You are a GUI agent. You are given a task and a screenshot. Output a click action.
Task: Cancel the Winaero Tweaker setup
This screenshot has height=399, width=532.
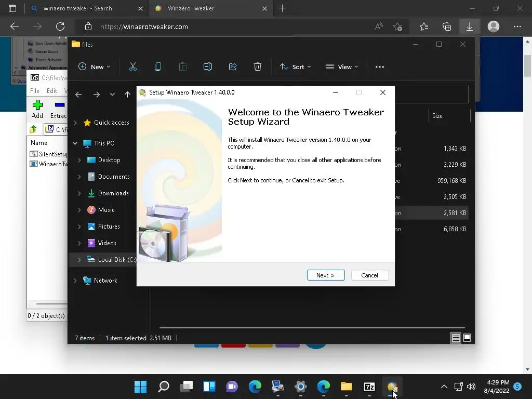tap(369, 275)
